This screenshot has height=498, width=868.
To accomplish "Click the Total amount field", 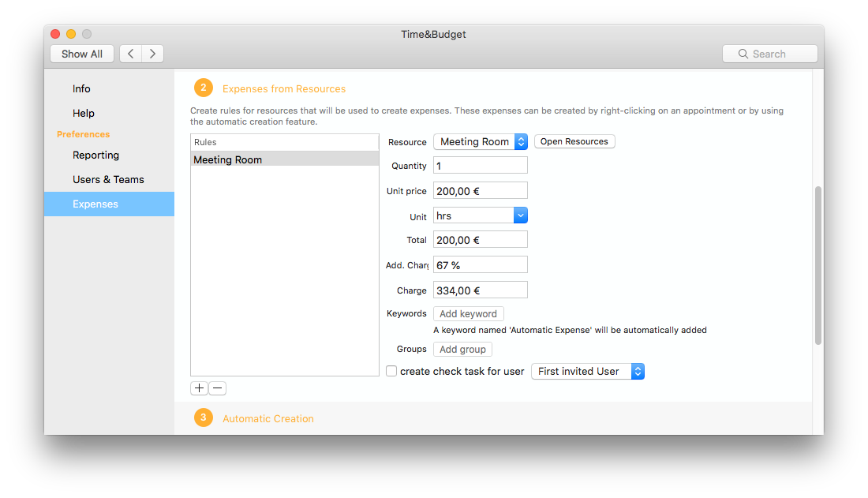I will (481, 240).
